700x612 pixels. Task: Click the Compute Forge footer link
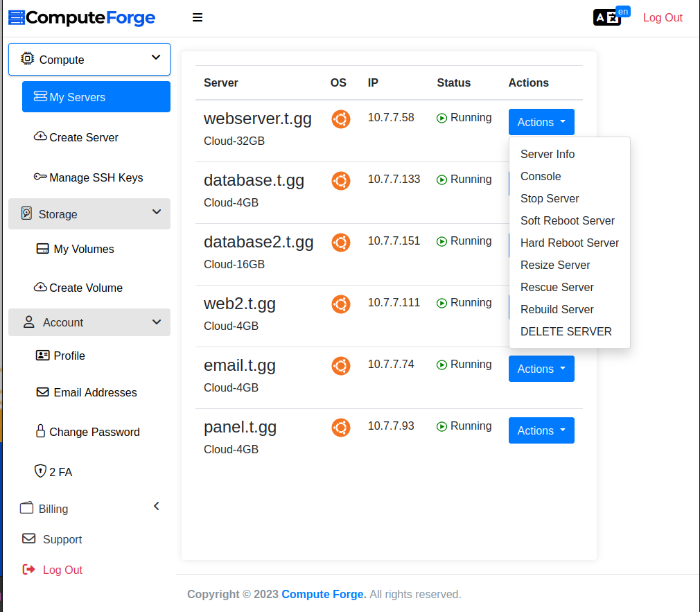click(x=323, y=594)
